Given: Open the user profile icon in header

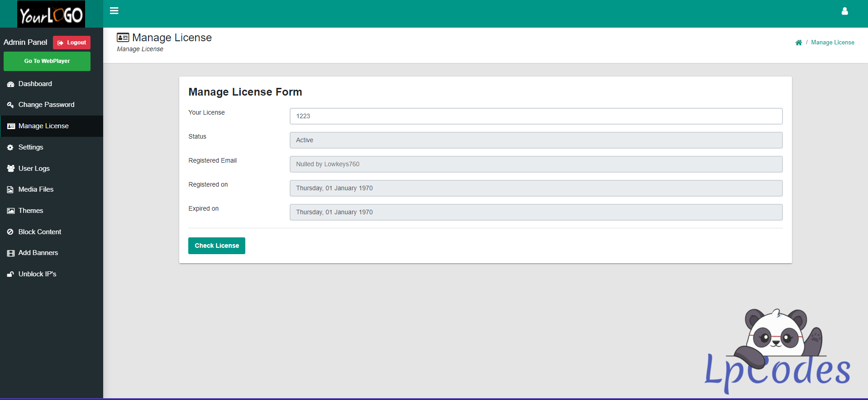Looking at the screenshot, I should 844,11.
